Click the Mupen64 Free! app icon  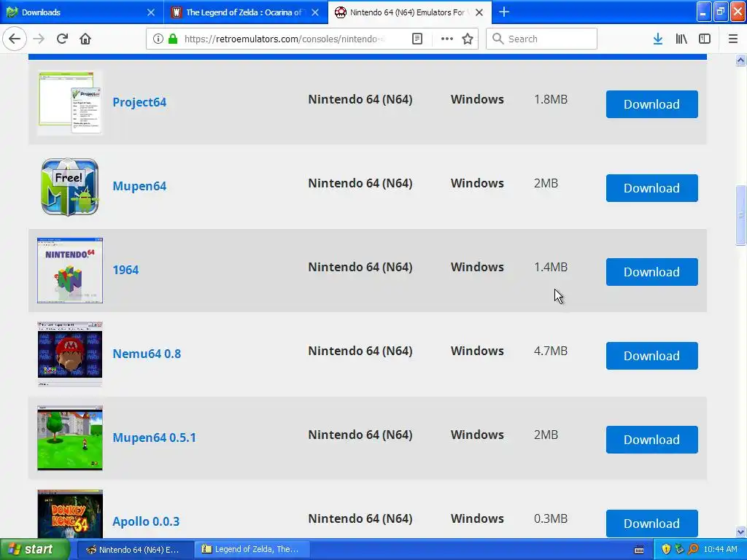pos(70,187)
